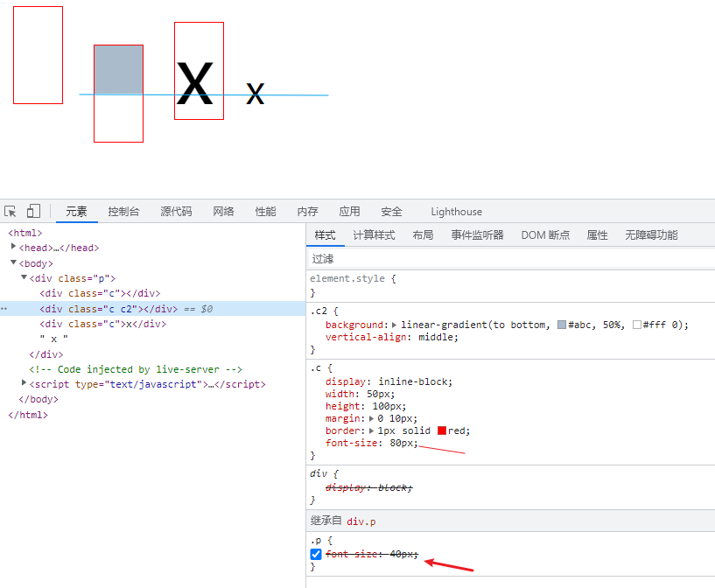The width and height of the screenshot is (715, 588).
Task: Open the 安全 tab
Action: 391,212
